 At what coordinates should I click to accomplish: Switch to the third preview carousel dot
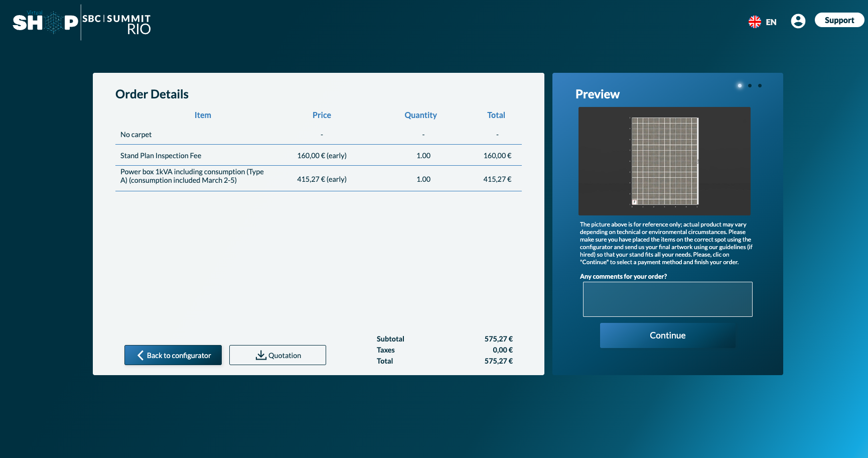click(x=760, y=85)
